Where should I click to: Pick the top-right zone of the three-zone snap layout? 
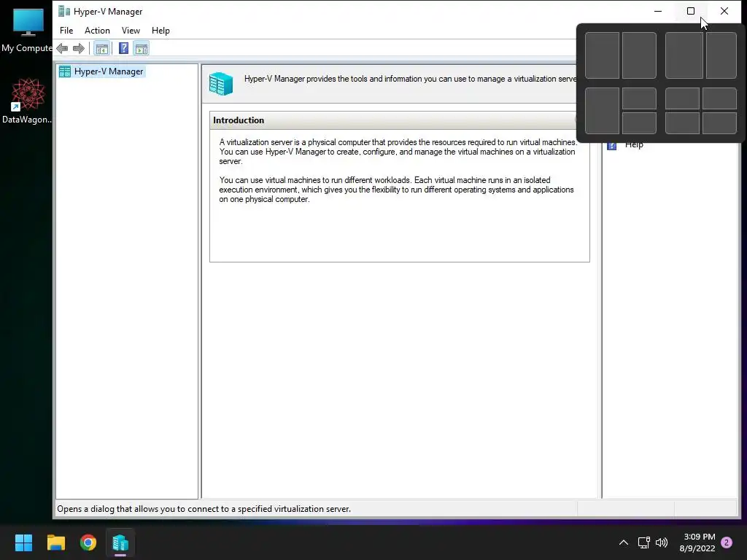[x=639, y=98]
